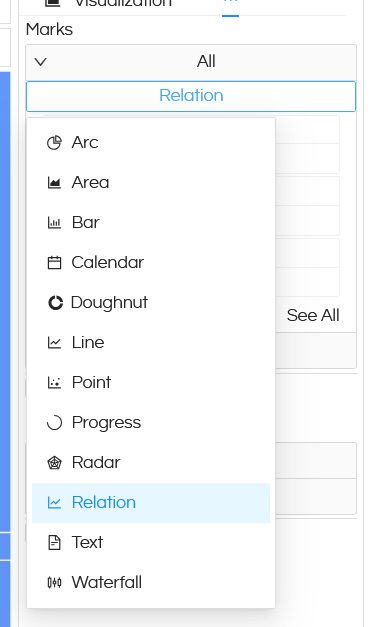Open the Relation mark type dropdown

pos(191,96)
